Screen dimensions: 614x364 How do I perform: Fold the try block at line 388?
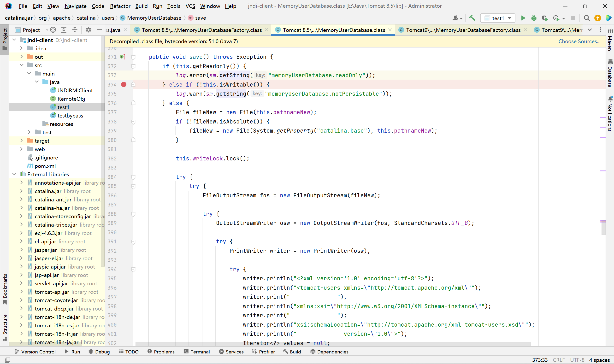(133, 214)
